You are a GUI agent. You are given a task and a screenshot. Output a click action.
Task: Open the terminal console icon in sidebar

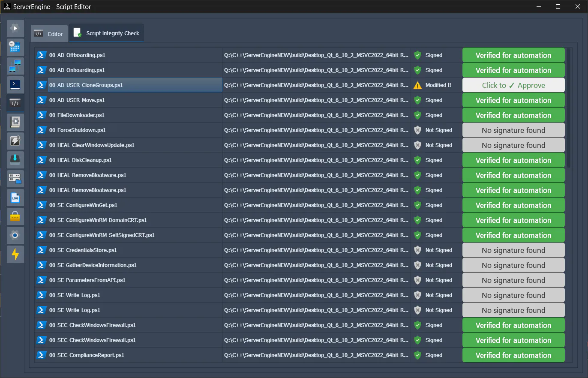pyautogui.click(x=15, y=85)
